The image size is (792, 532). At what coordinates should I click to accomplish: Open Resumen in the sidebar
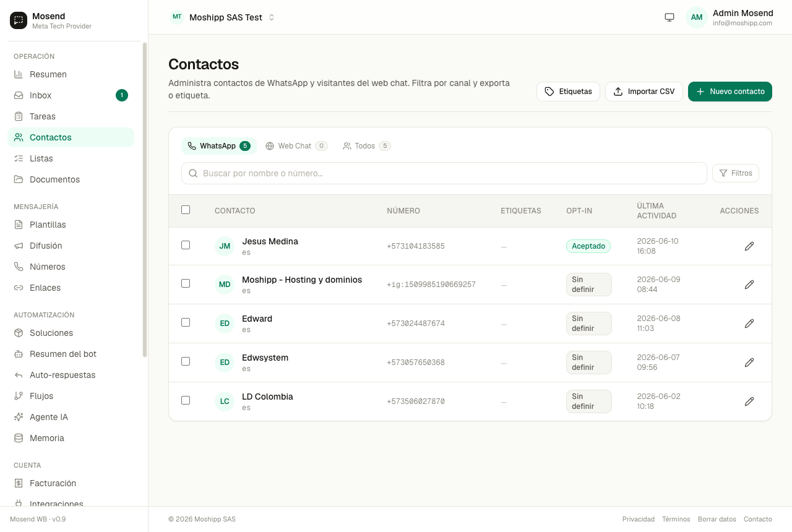point(71,74)
